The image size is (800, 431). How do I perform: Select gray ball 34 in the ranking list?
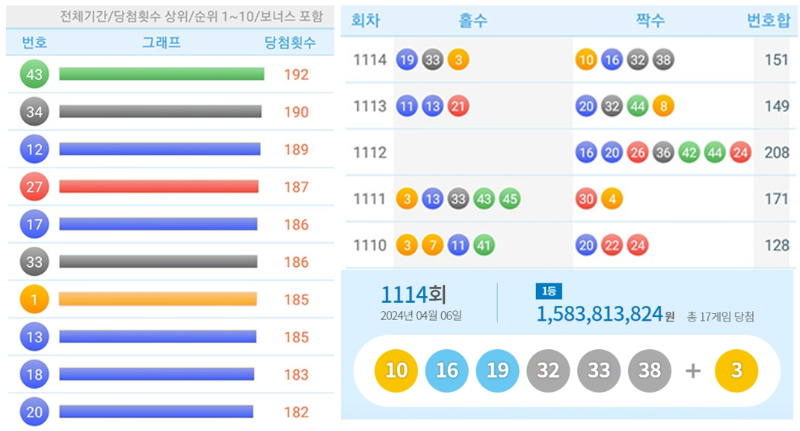click(34, 112)
